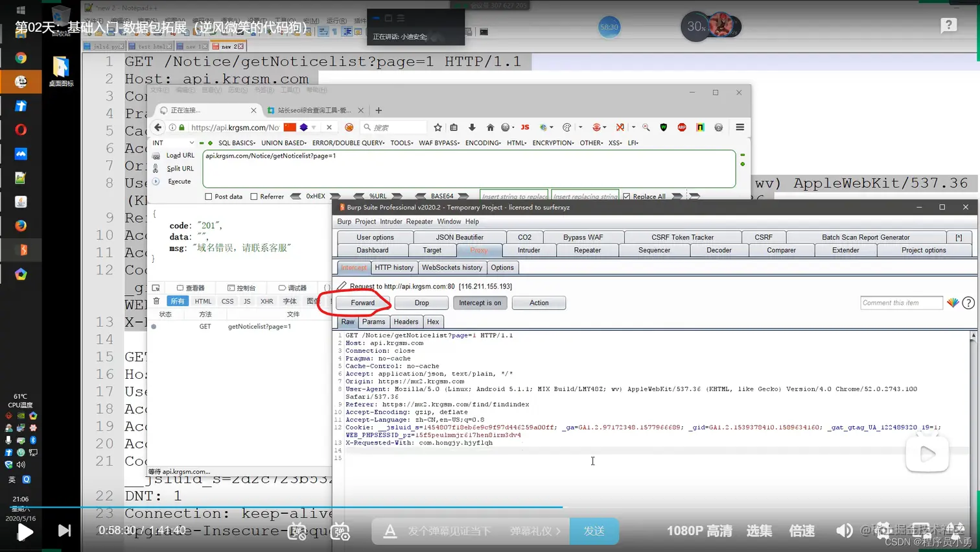Viewport: 980px width, 552px height.
Task: Expand the ERROR/DOUBLE QUERY dropdown
Action: [x=348, y=143]
